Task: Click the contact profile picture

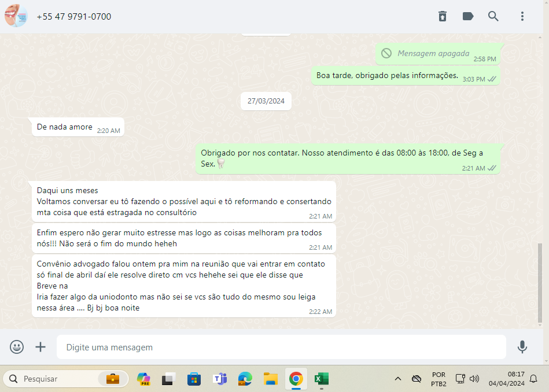Action: (16, 16)
